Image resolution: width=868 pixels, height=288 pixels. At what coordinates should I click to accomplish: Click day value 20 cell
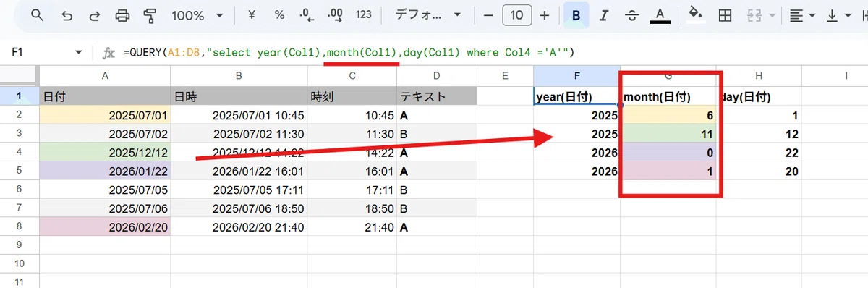758,171
